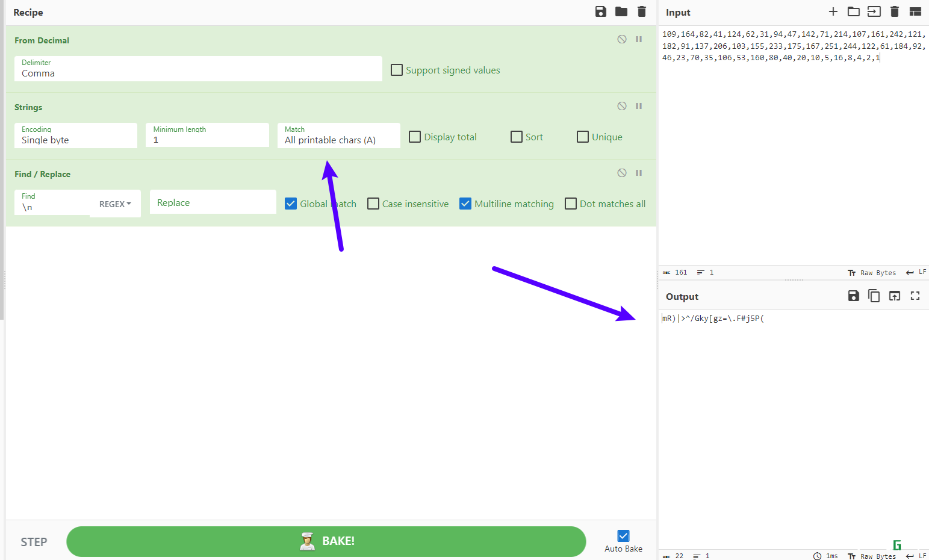
Task: Set a breakpoint on Strings operation
Action: point(639,106)
